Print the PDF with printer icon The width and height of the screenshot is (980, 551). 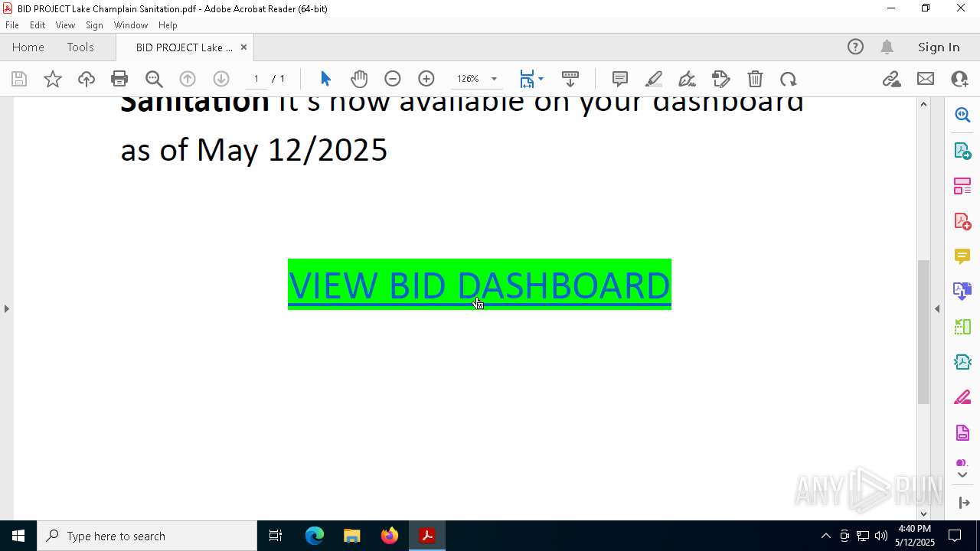[119, 79]
